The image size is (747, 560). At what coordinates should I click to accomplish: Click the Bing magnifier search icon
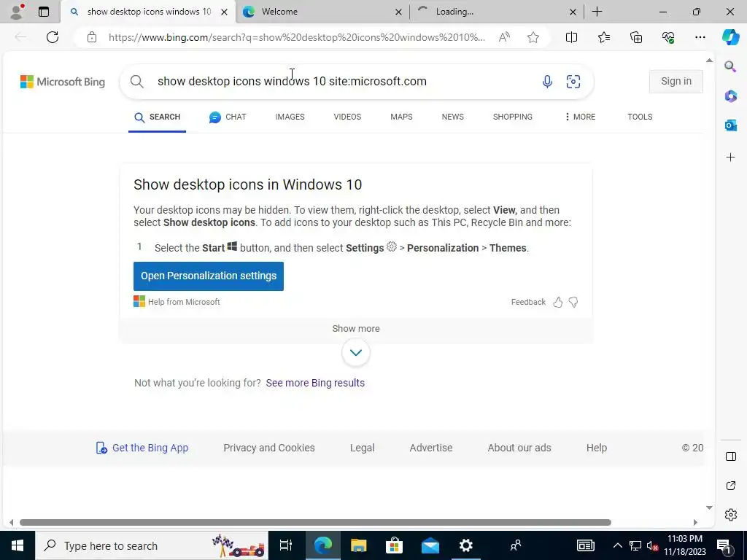pyautogui.click(x=136, y=82)
